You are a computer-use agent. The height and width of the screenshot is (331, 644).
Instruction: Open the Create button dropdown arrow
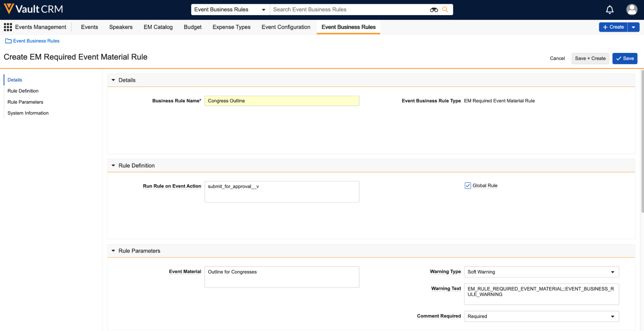pos(633,27)
